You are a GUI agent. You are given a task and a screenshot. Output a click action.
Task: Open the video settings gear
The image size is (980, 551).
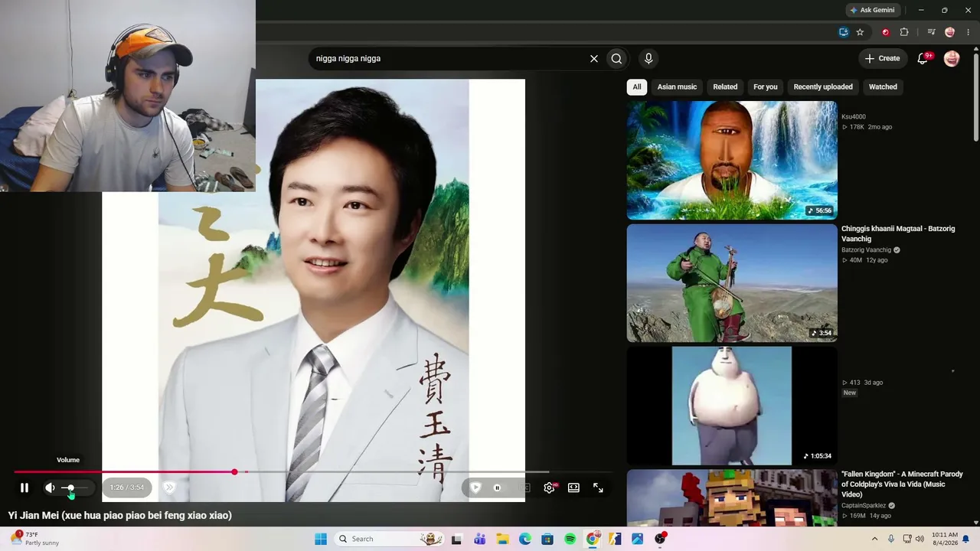coord(549,487)
